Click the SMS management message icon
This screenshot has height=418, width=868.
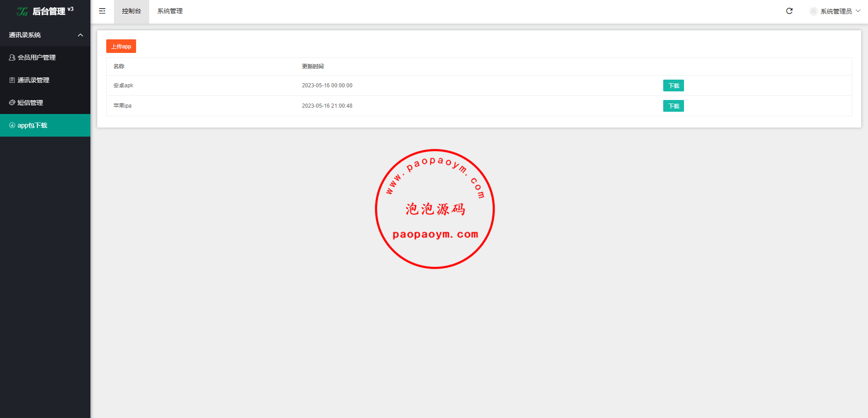[12, 103]
